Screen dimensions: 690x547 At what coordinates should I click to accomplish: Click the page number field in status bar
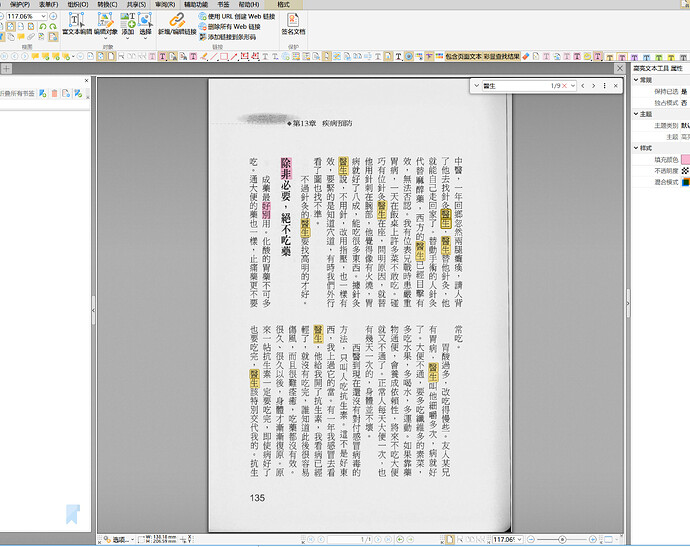(x=350, y=539)
